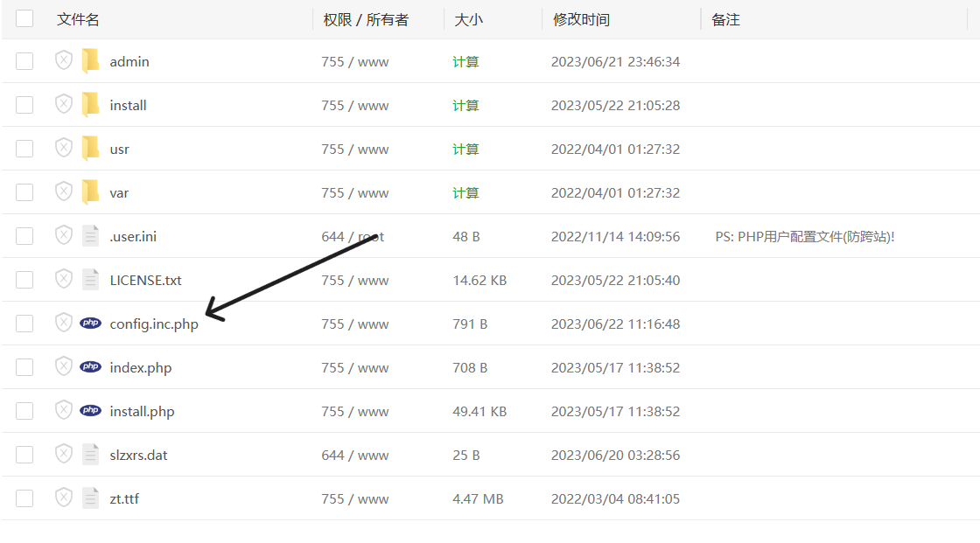Select the .user.ini row checkbox

click(x=24, y=236)
